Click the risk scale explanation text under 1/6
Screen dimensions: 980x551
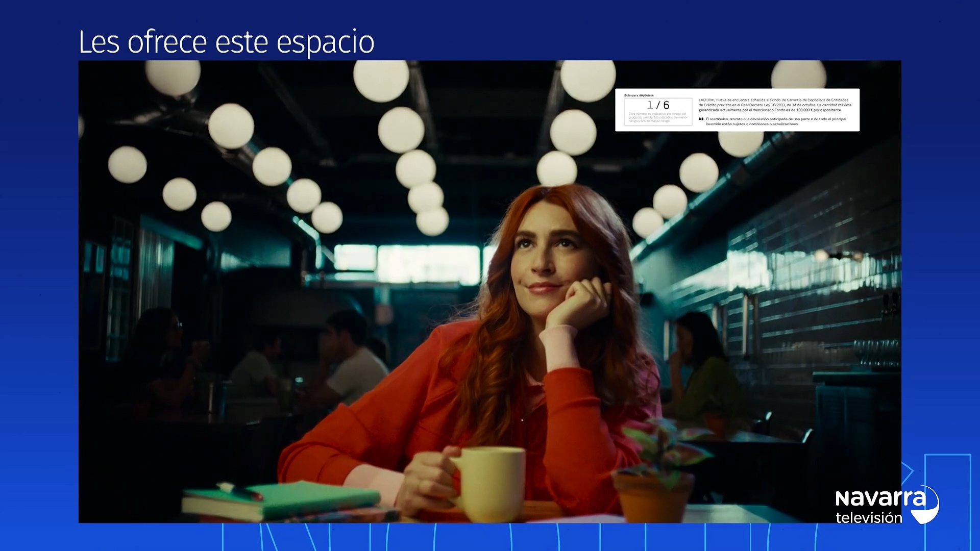658,117
